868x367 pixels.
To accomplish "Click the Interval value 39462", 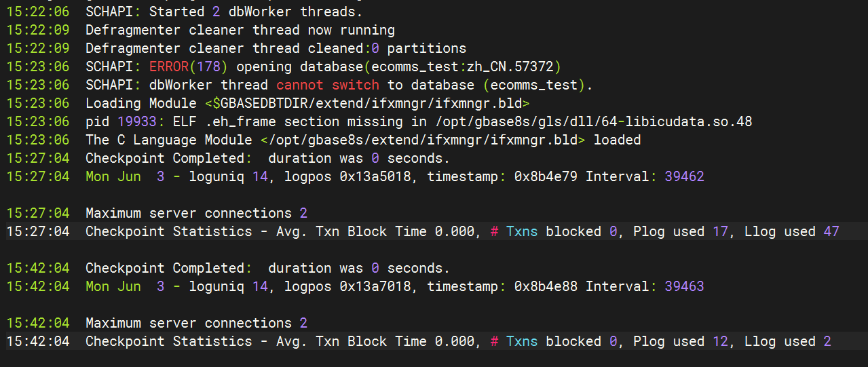I will [x=685, y=176].
